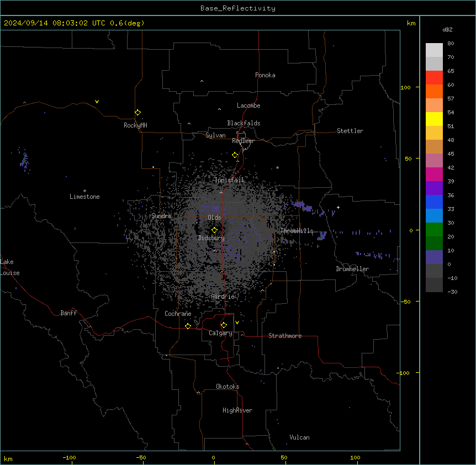
Task: Click the ThreeHills label
Action: [x=297, y=231]
